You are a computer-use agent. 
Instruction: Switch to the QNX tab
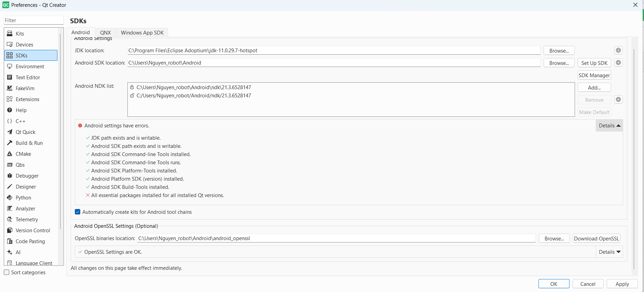pos(105,33)
